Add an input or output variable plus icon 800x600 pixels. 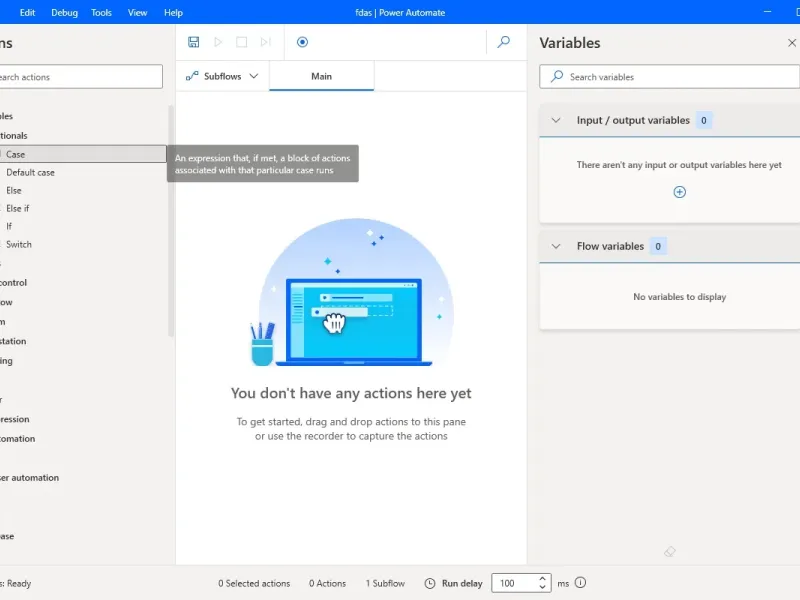click(680, 192)
